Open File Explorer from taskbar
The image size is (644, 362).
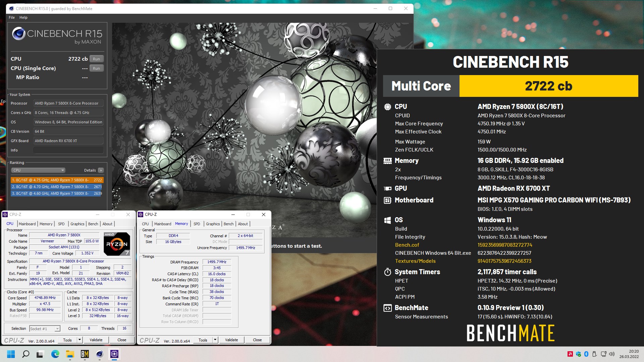70,354
